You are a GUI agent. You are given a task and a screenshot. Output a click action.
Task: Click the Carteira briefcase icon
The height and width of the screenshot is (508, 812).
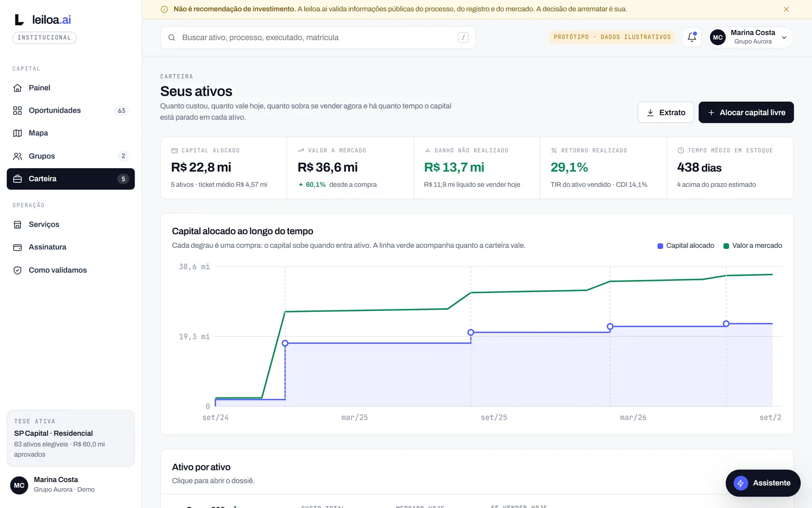(x=18, y=179)
